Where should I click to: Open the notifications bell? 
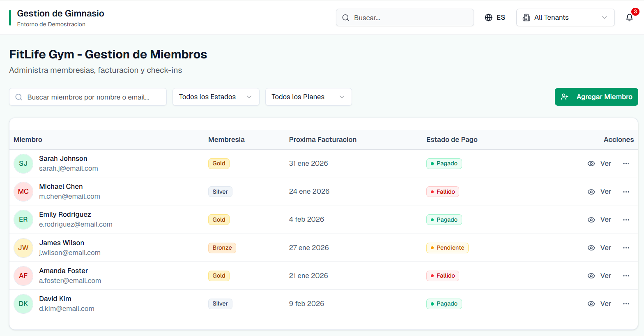(629, 18)
